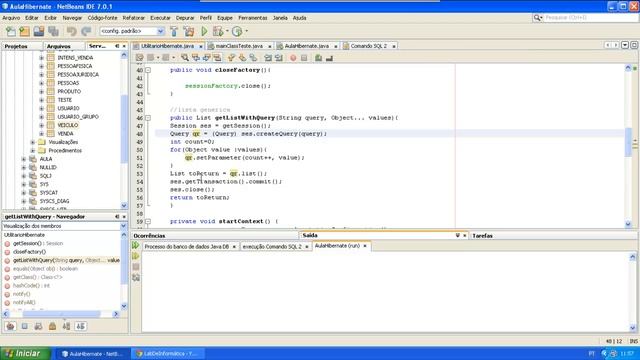Viewport: 640px width, 360px height.
Task: Click the green Re-run icon in output panel
Action: (x=136, y=246)
